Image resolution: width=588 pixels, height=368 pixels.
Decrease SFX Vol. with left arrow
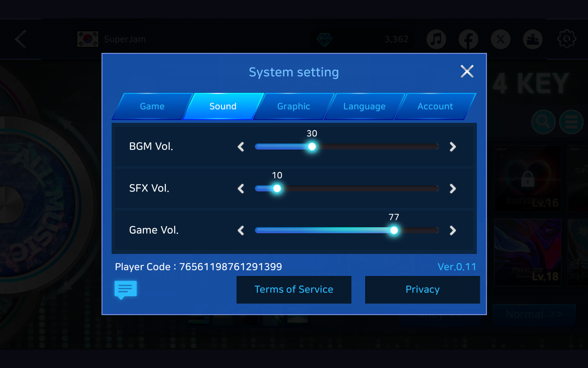(x=241, y=189)
